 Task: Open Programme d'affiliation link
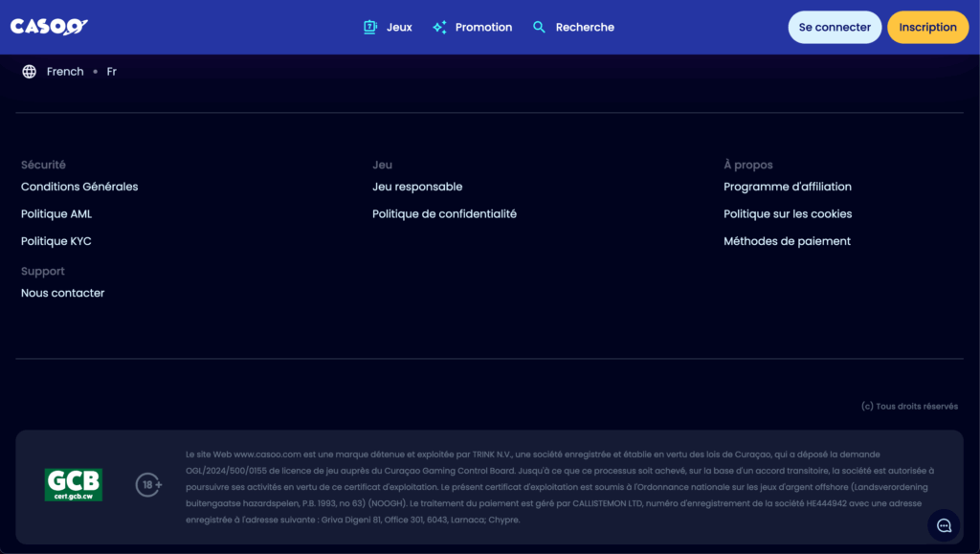(787, 187)
